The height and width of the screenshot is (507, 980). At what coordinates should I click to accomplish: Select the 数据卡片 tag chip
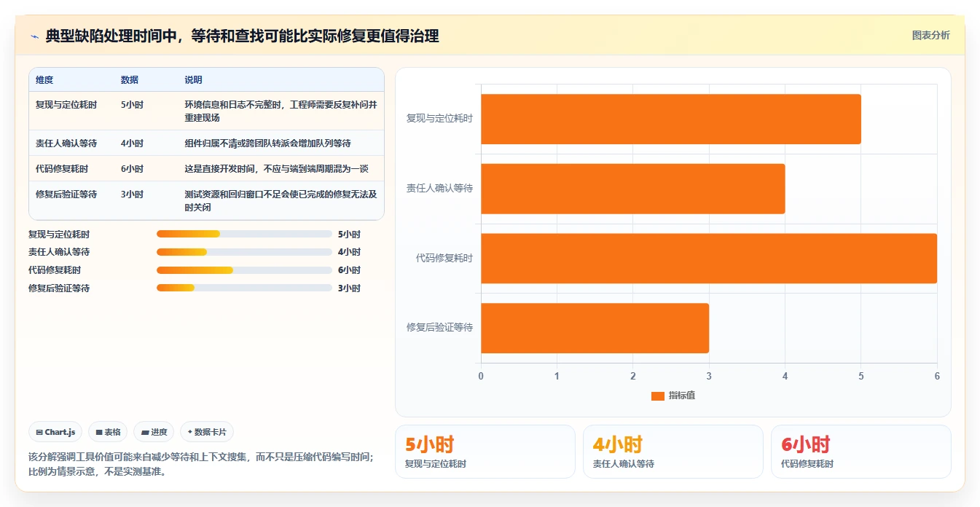tap(207, 432)
